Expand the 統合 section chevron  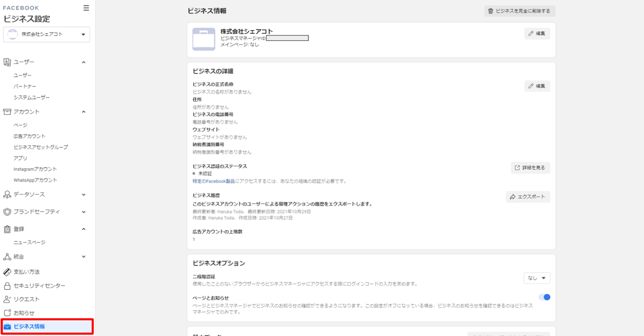coord(84,257)
